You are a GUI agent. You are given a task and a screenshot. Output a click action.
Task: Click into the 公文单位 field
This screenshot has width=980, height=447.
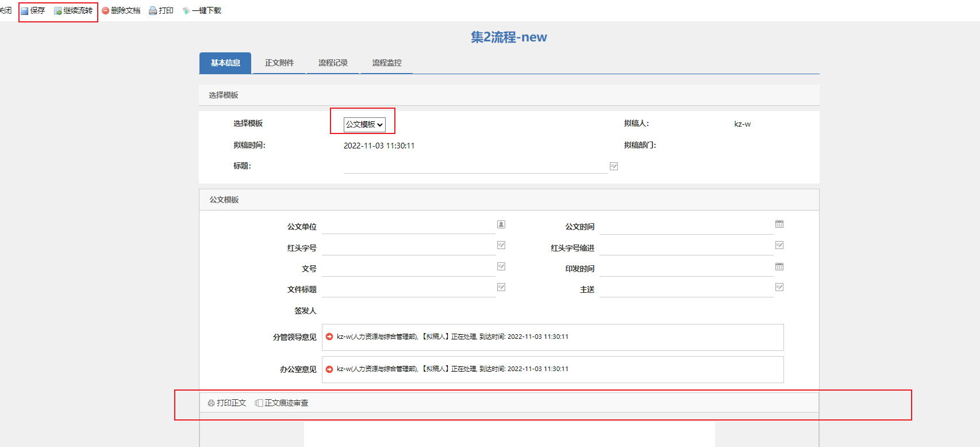(x=408, y=227)
